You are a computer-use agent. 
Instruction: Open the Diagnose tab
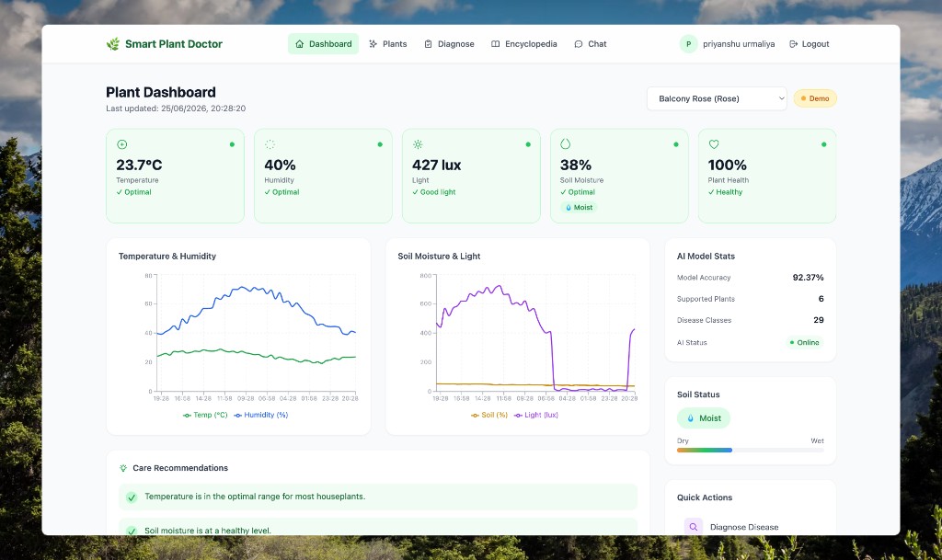point(449,44)
